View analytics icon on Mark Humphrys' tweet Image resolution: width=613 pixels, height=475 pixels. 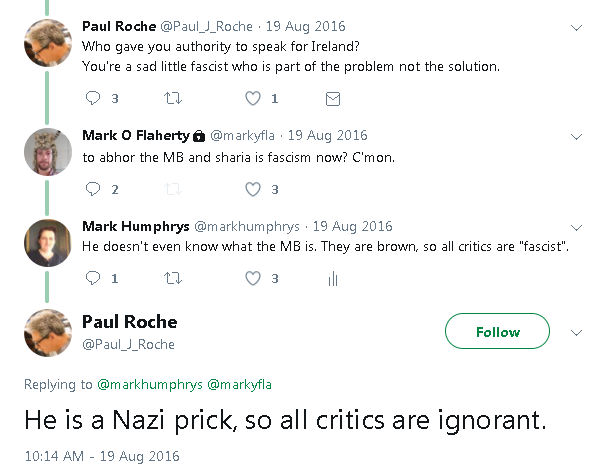pos(333,279)
